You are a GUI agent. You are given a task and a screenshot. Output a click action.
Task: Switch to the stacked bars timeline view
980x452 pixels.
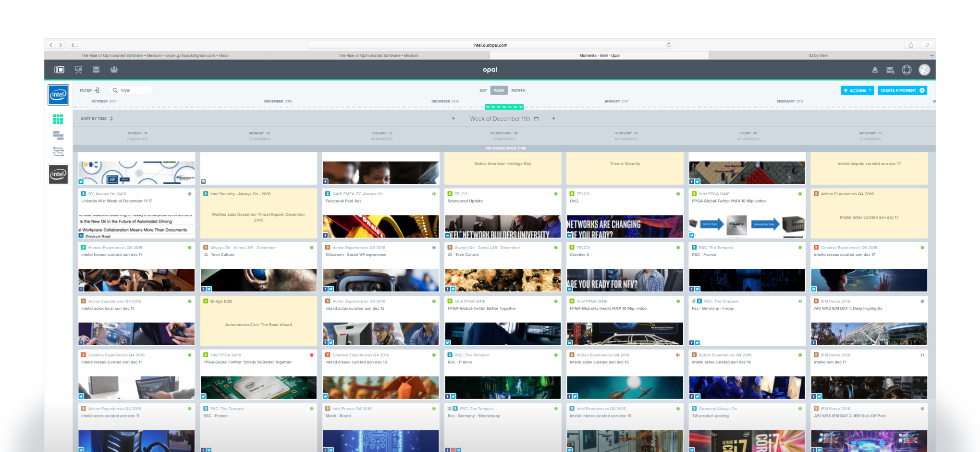pyautogui.click(x=58, y=136)
